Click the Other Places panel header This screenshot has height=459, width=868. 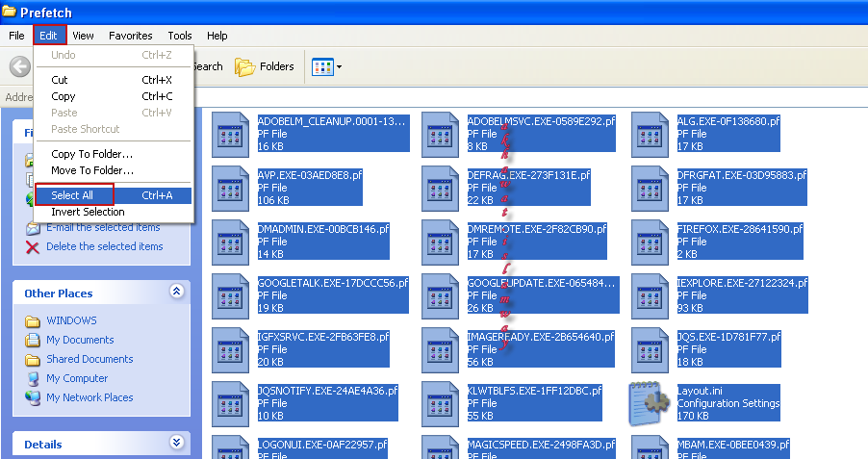[101, 293]
